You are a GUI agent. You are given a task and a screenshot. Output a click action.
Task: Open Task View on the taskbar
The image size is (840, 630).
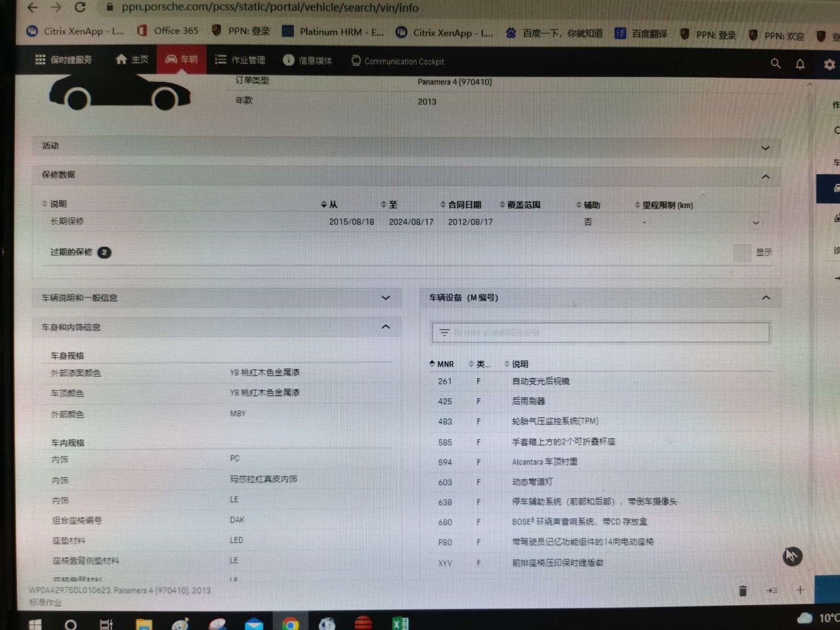(106, 624)
